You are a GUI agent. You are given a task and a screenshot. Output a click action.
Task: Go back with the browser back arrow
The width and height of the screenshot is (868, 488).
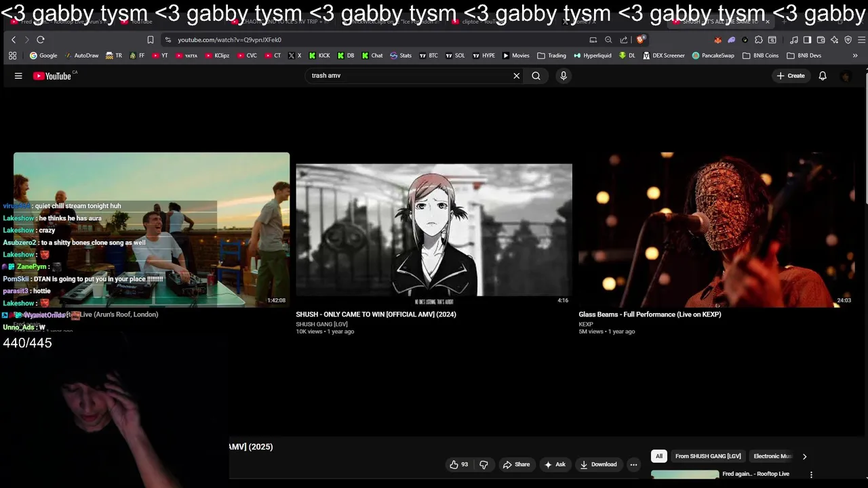click(x=14, y=40)
